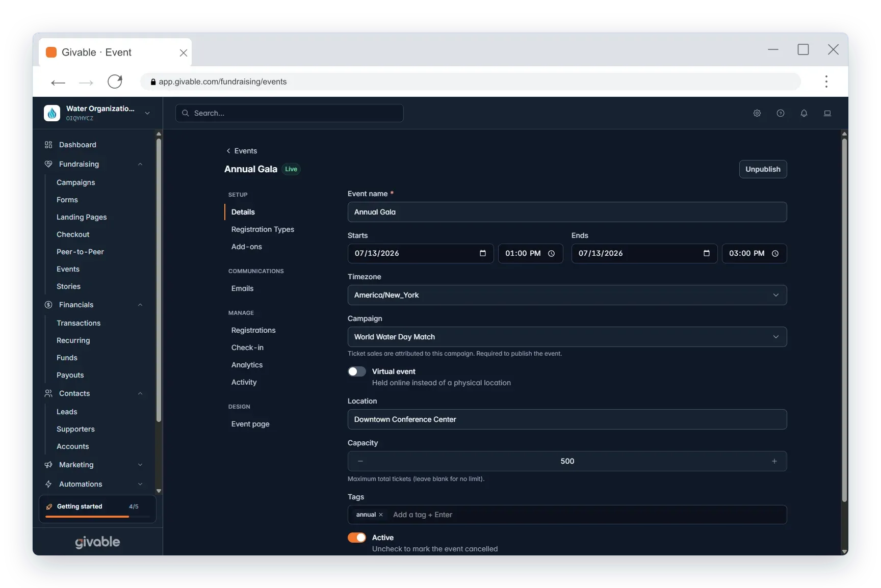This screenshot has width=881, height=588.
Task: Click the laptop preview icon in header
Action: point(827,113)
